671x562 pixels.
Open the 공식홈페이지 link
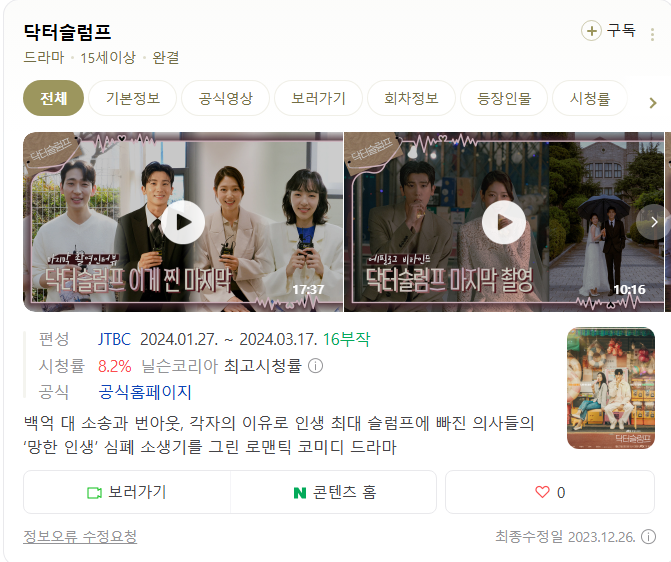(x=145, y=392)
